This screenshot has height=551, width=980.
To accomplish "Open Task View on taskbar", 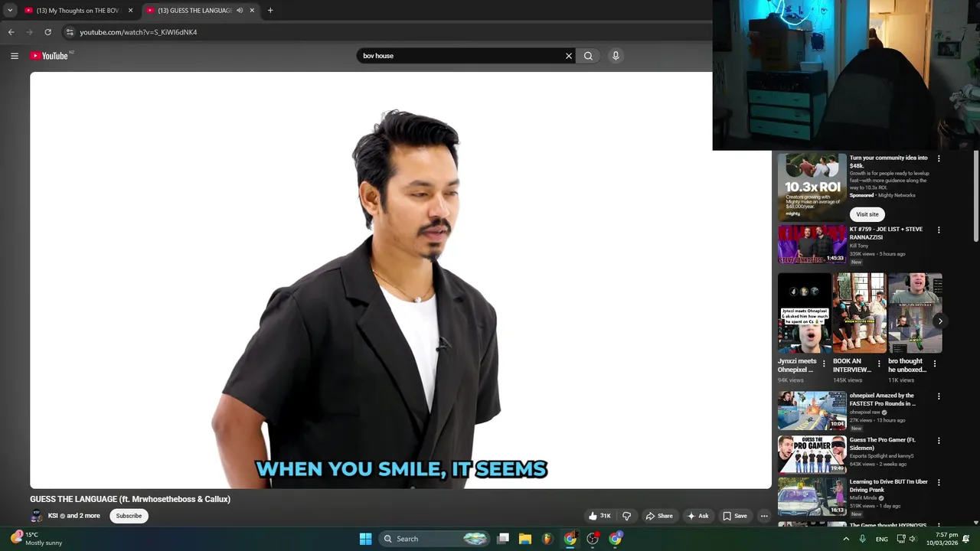I will pos(503,539).
